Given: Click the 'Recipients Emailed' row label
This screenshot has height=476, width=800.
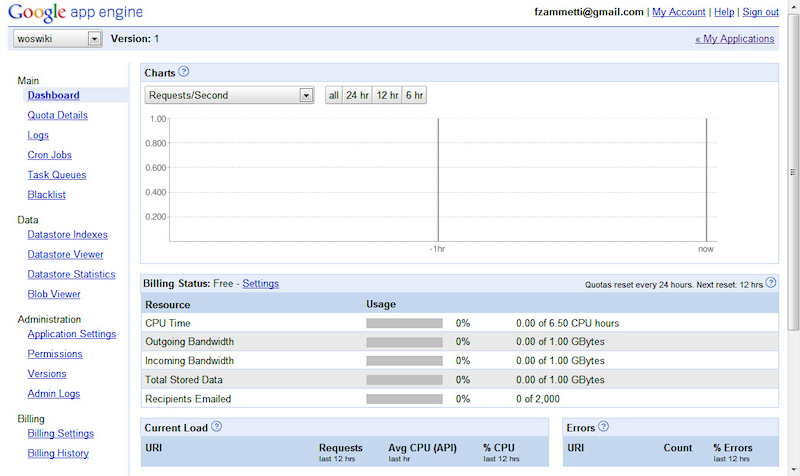Looking at the screenshot, I should (x=188, y=399).
